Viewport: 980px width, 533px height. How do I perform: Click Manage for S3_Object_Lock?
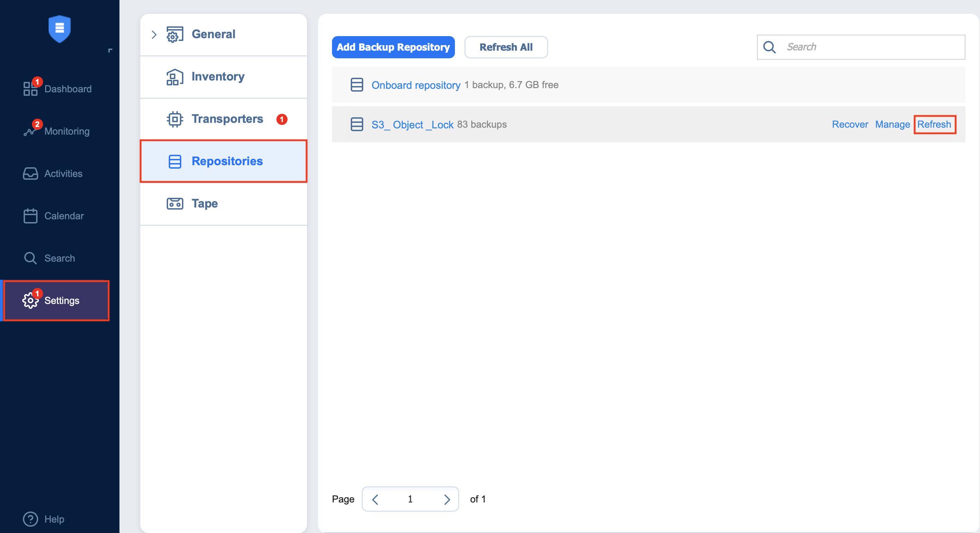[x=892, y=124]
